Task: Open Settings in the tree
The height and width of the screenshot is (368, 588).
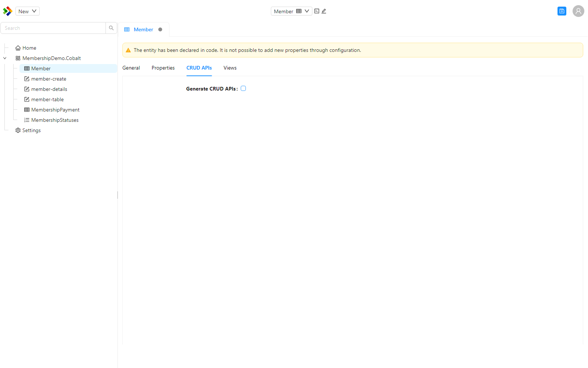Action: tap(32, 130)
